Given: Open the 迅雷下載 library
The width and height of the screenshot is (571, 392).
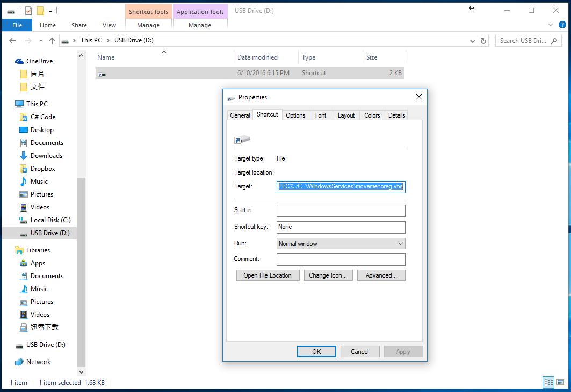Looking at the screenshot, I should (x=44, y=328).
